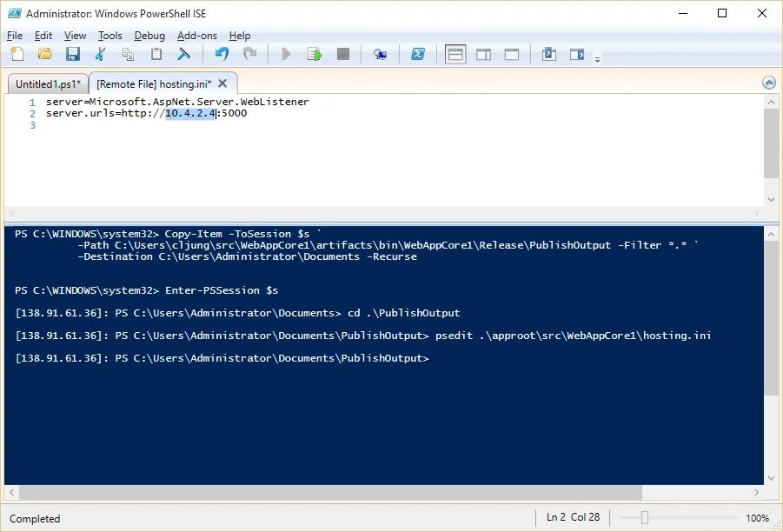Screen dimensions: 783x532
Task: Click the Completed status text
Action: (35, 518)
